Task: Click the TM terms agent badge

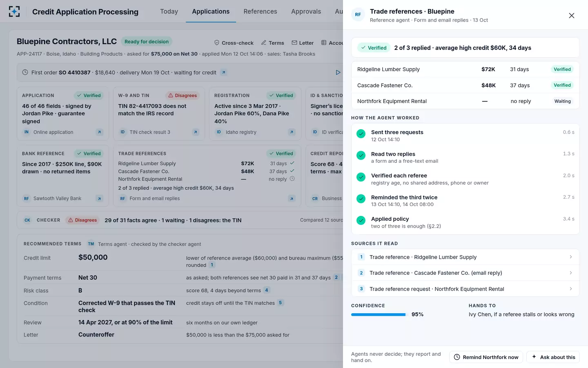Action: (x=91, y=244)
